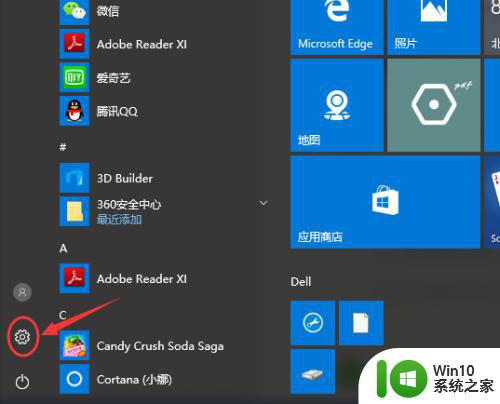
Task: Open the Dell blank document tile
Action: pyautogui.click(x=361, y=323)
